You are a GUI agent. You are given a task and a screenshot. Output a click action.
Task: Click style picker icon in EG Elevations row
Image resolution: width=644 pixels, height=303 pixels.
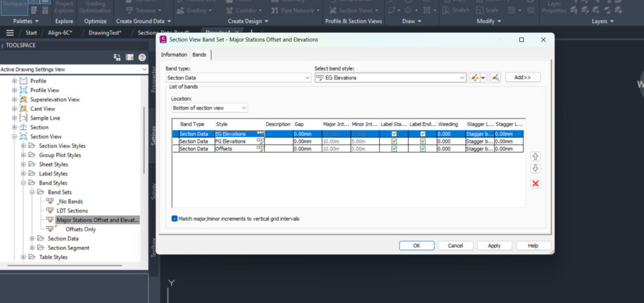(260, 134)
